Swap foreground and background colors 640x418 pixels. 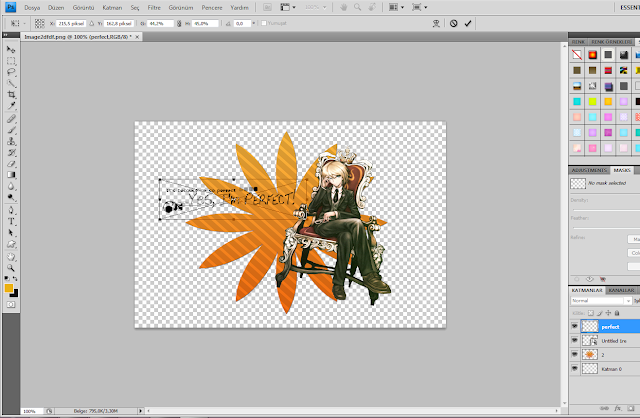(15, 278)
